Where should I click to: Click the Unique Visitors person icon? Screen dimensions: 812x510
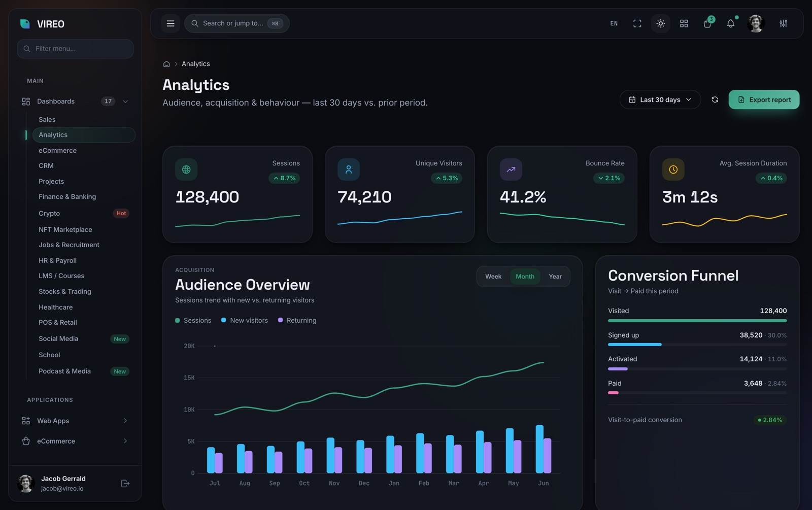tap(349, 169)
